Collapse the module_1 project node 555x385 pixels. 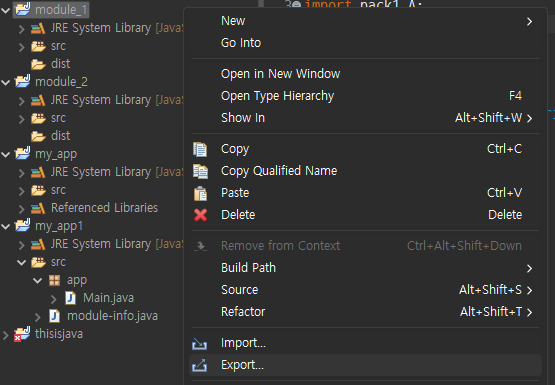(x=6, y=10)
